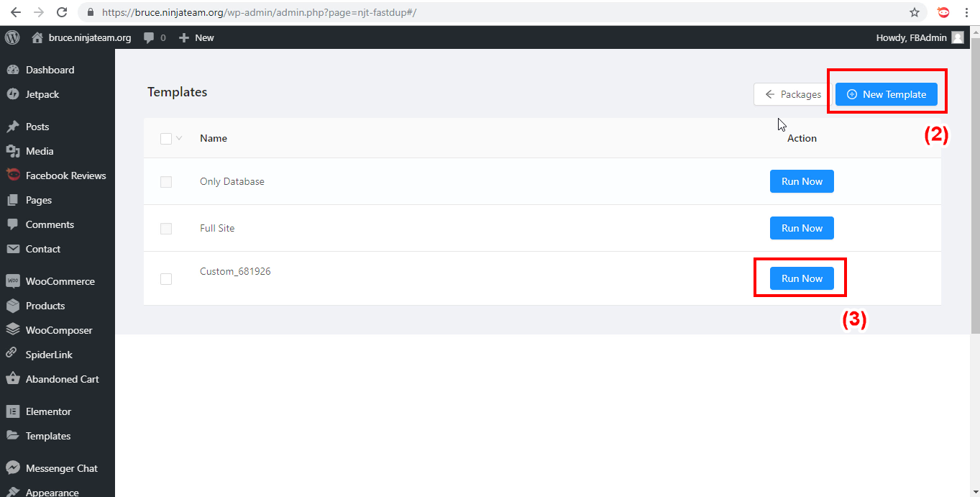Click the browser address bar URL

[x=259, y=12]
